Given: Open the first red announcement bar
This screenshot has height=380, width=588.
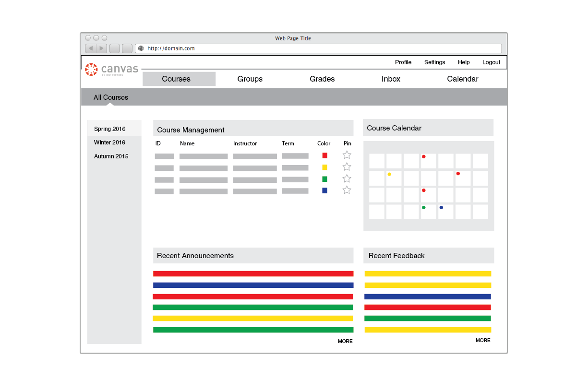Looking at the screenshot, I should pos(253,273).
